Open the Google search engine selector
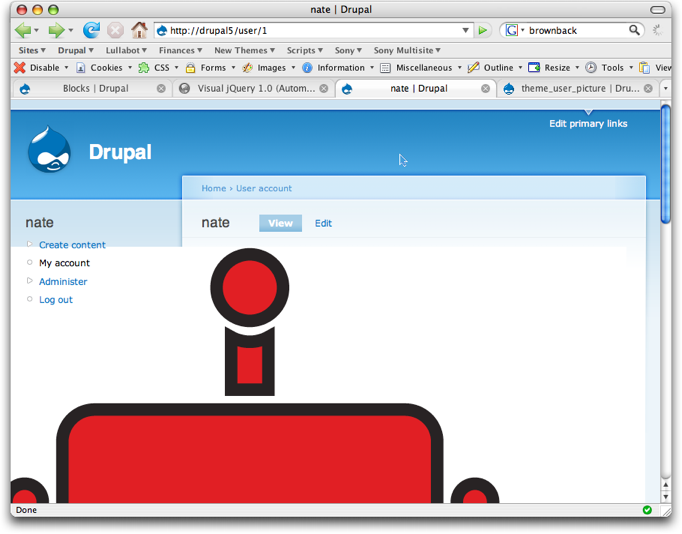Screen dimensions: 682x534 click(515, 30)
